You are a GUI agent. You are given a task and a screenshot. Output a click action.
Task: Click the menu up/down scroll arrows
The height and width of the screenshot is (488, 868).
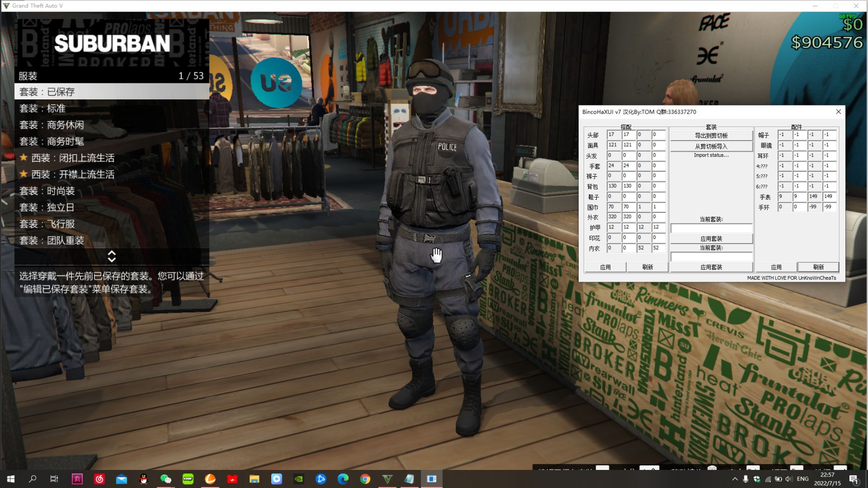pos(112,257)
